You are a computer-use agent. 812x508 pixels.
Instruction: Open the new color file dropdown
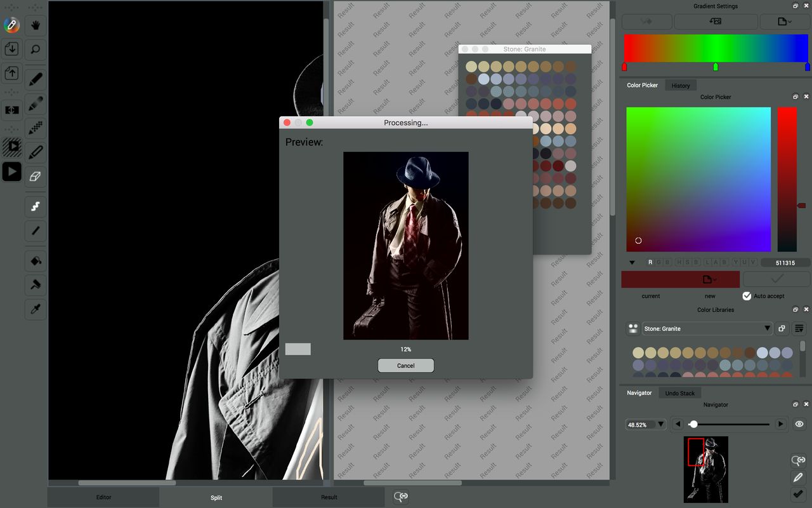pyautogui.click(x=709, y=279)
